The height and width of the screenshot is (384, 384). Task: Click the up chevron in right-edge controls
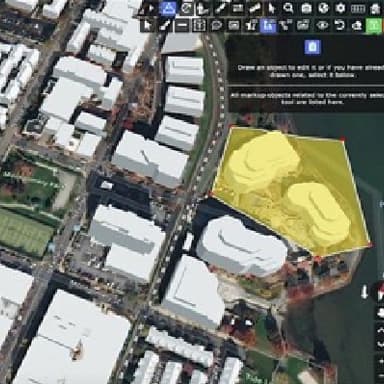[x=380, y=330]
